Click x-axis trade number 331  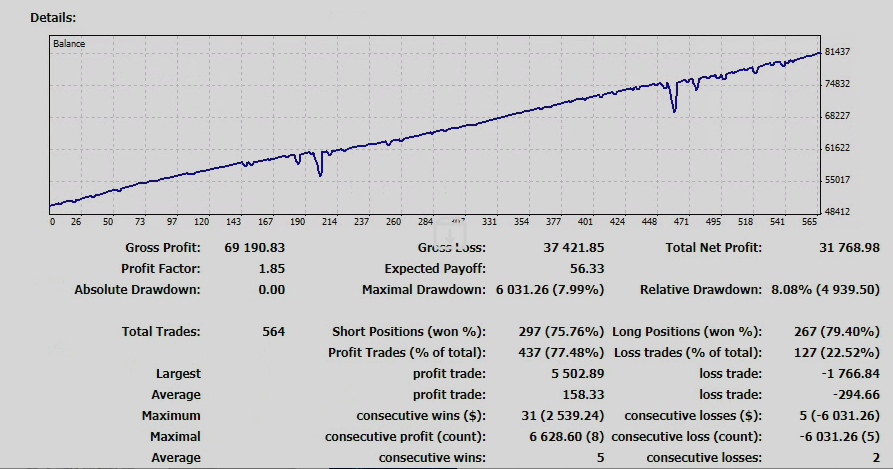click(x=489, y=222)
